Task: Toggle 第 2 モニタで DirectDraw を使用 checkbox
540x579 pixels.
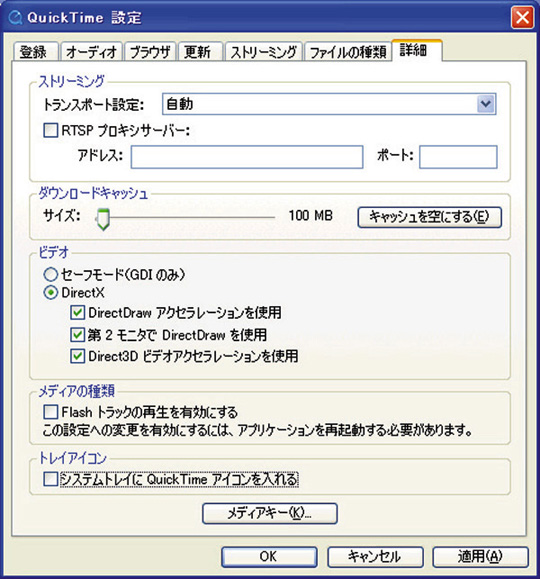Action: tap(77, 335)
